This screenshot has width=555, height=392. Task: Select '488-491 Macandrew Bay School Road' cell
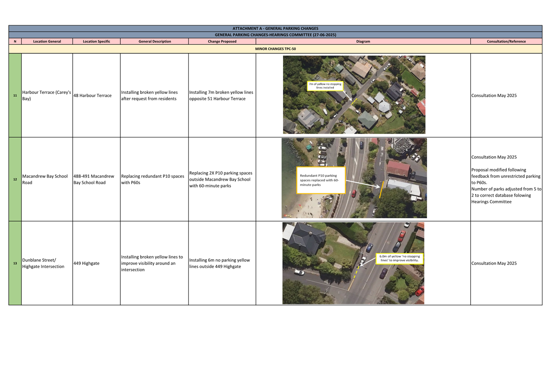click(96, 179)
